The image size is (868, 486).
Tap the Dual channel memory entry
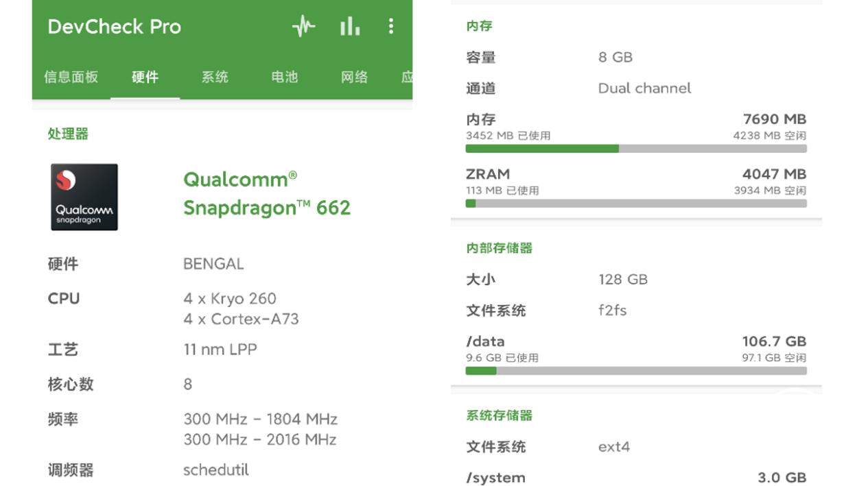pyautogui.click(x=644, y=88)
